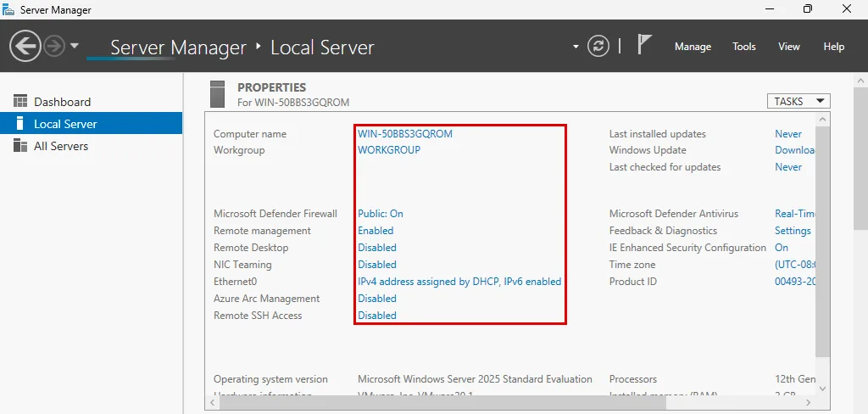Open the Time zone UTC-08 link
The image size is (868, 414).
coord(795,265)
